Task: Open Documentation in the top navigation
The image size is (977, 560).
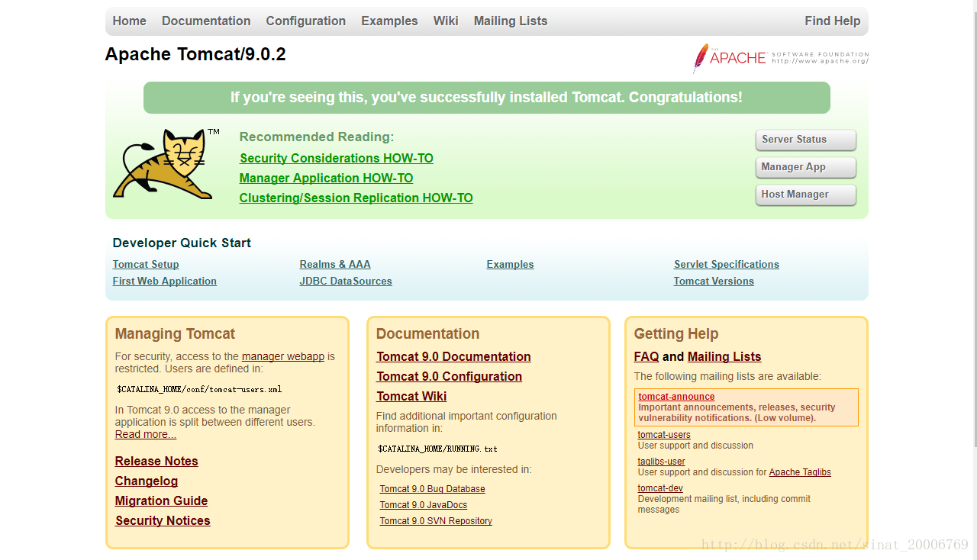Action: pyautogui.click(x=206, y=21)
